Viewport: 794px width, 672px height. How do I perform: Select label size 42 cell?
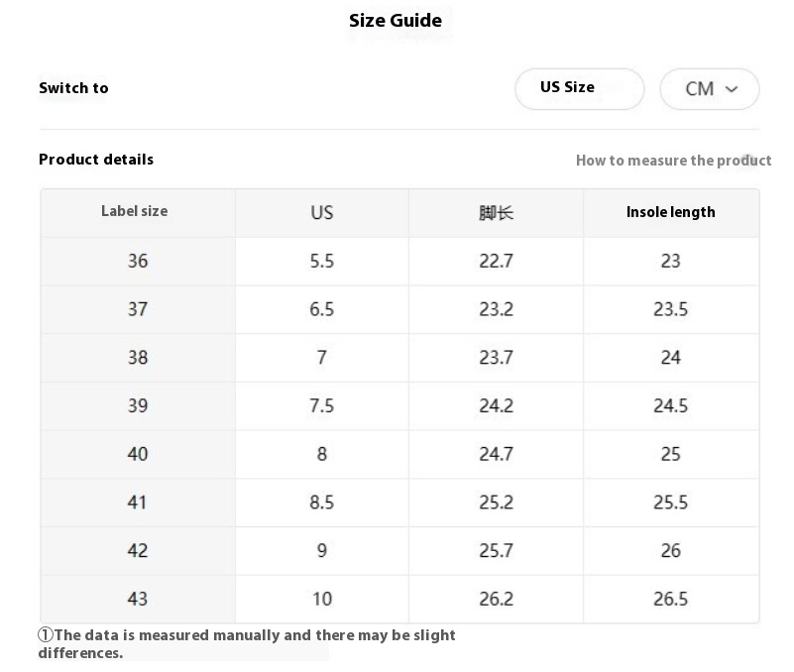(x=138, y=550)
